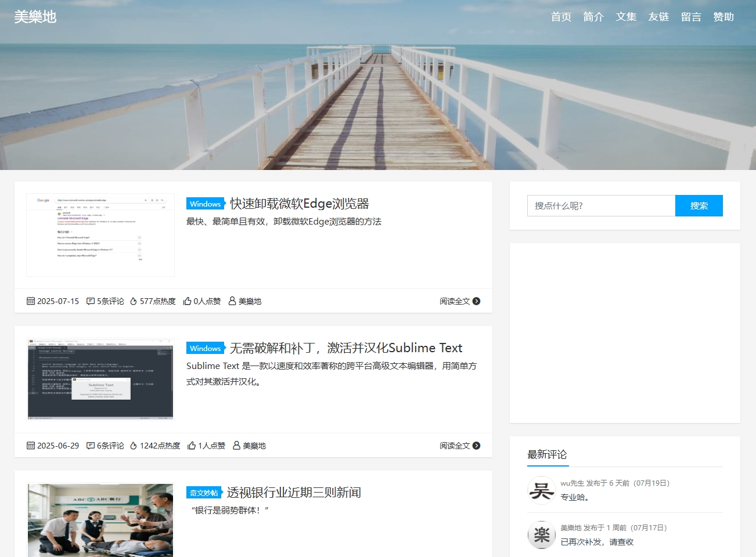Screen dimensions: 756x557
Task: Click the comment bubble icon next to 5条评论
Action: pos(91,301)
